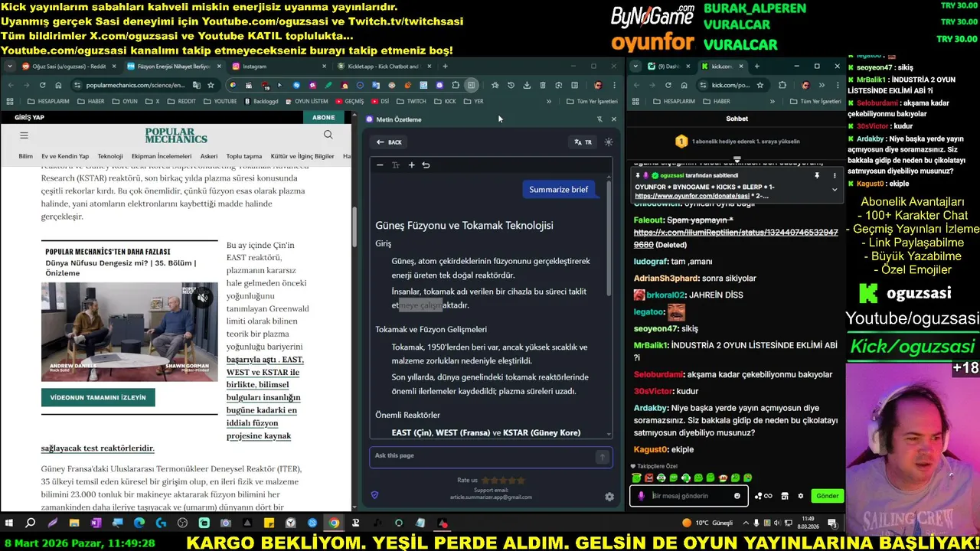980x551 pixels.
Task: Open Kick chat settings gear icon
Action: coord(801,496)
